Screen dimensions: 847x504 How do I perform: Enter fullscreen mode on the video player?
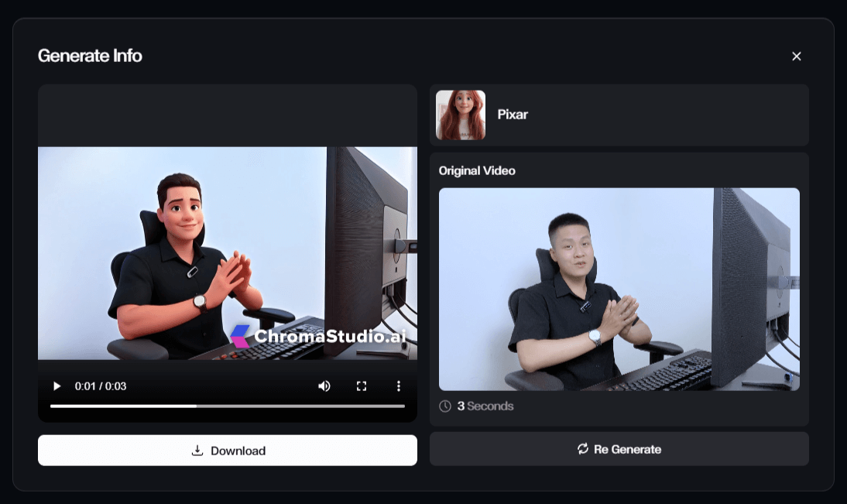(x=362, y=386)
